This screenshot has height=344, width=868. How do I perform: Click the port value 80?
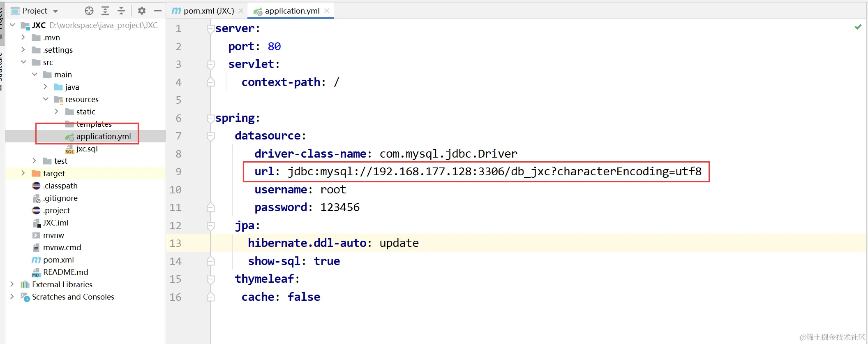tap(274, 46)
